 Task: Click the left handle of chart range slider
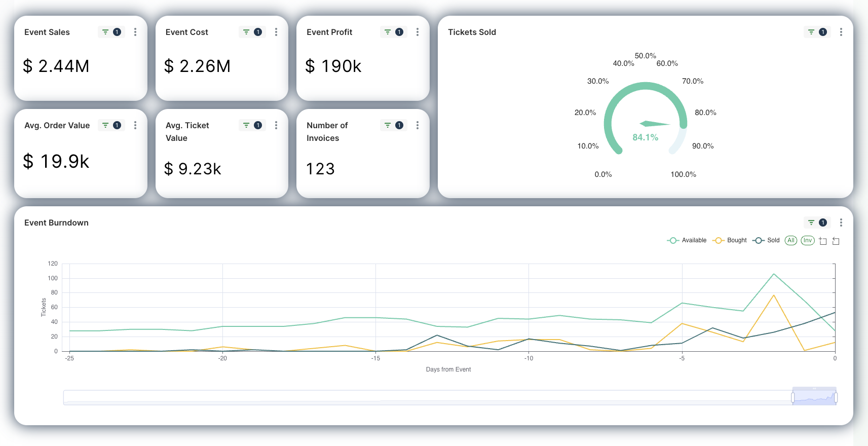tap(793, 398)
